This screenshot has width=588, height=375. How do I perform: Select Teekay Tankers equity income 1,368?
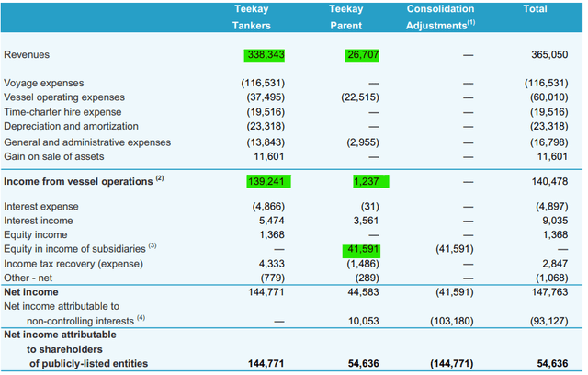click(272, 234)
